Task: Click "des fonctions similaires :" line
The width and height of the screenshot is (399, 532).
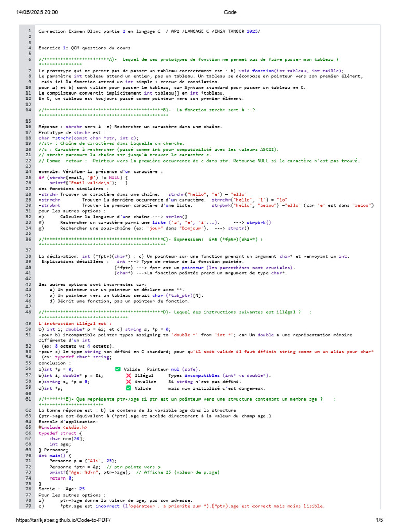Action: click(74, 189)
